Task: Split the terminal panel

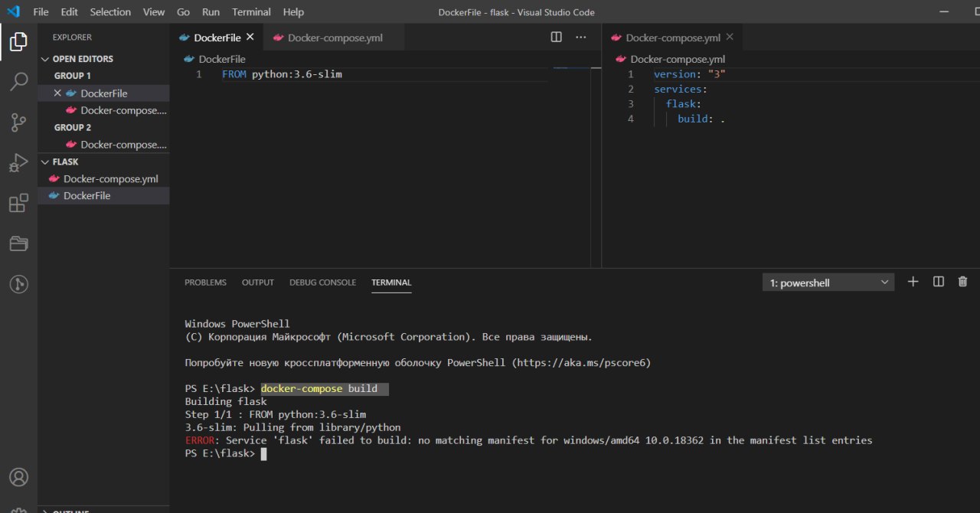Action: 939,282
